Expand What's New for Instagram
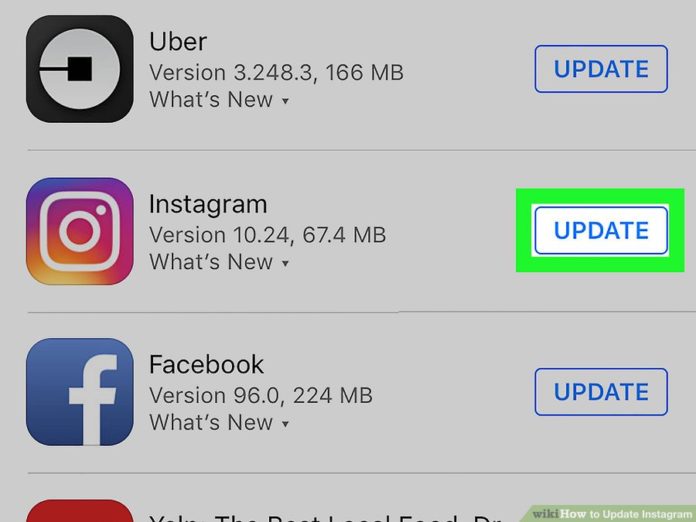696x522 pixels. pos(219,262)
